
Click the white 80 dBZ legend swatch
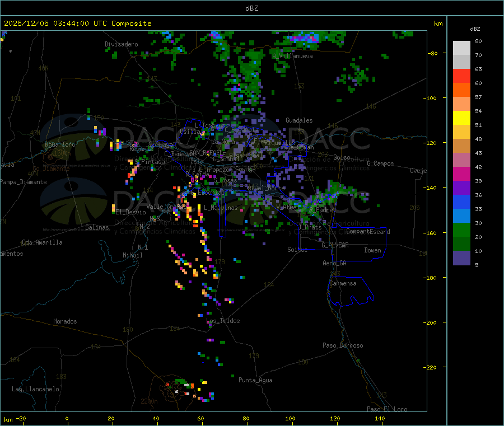tap(461, 48)
